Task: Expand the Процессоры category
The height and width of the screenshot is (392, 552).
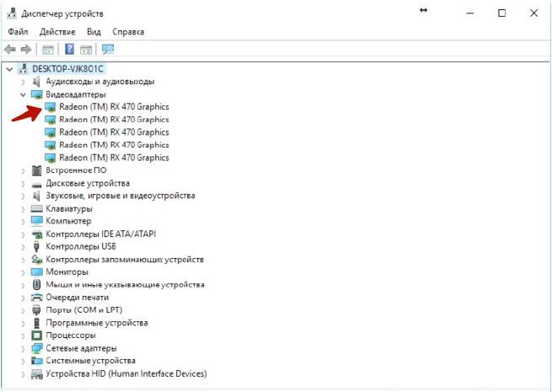Action: pyautogui.click(x=24, y=336)
